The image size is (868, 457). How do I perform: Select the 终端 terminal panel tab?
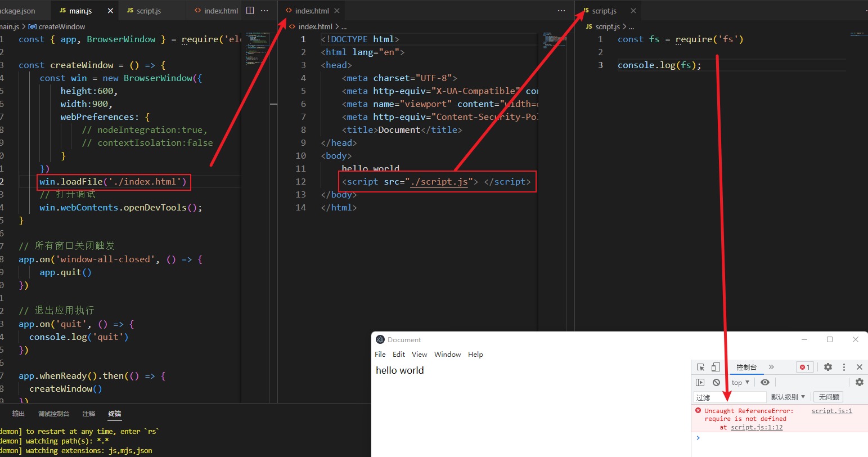click(x=115, y=414)
